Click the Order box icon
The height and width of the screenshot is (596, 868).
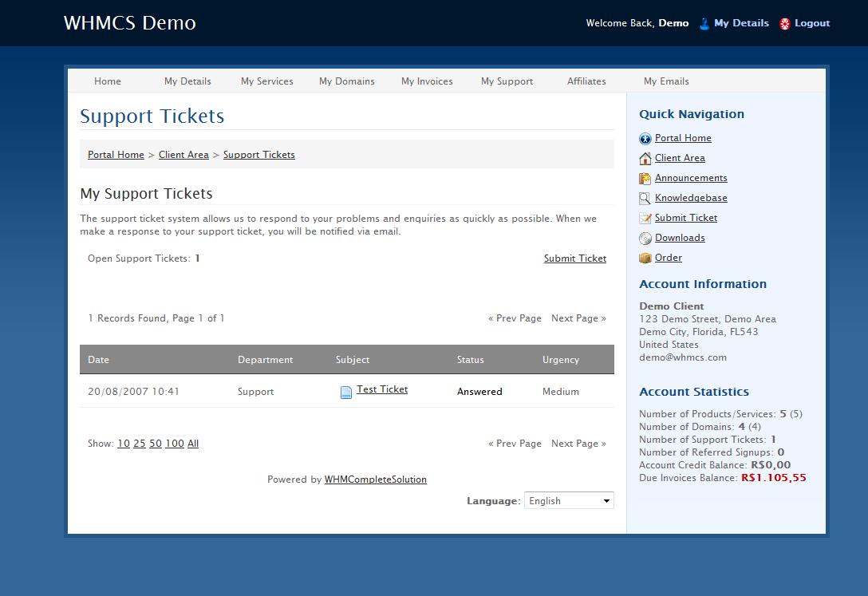coord(645,259)
